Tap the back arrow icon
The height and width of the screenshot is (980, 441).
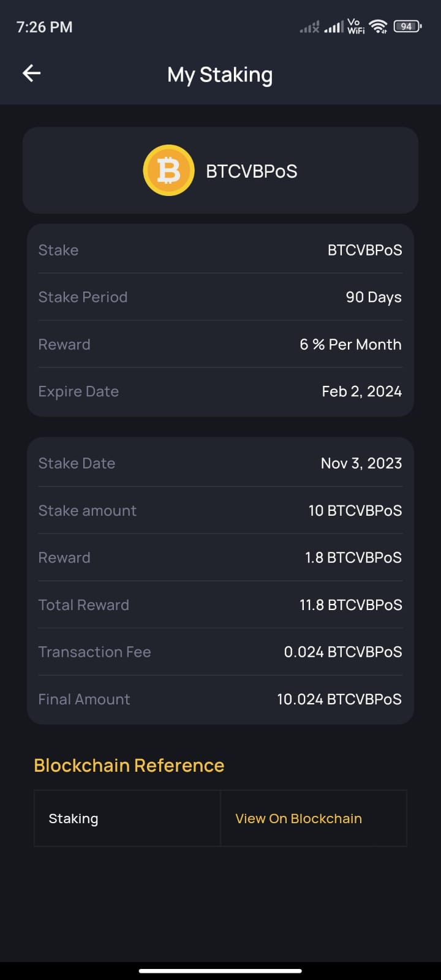click(x=31, y=73)
